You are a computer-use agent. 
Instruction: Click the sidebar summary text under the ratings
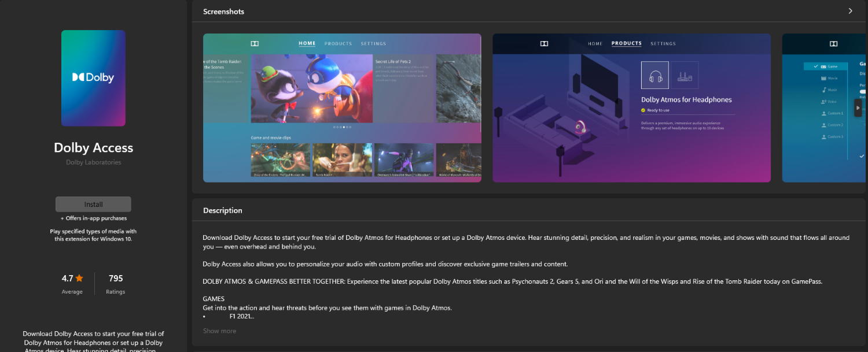pos(94,341)
